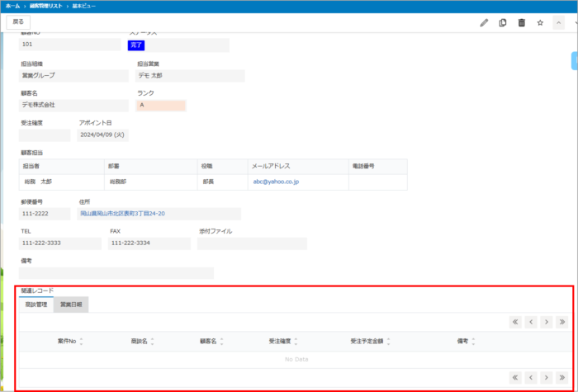Click the No Data row text

296,359
